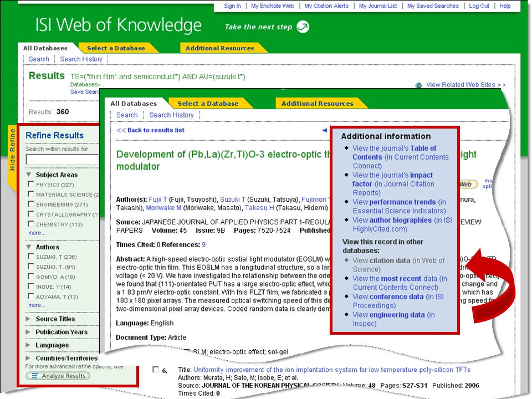This screenshot has width=532, height=399.
Task: Click the Save Search link
Action: 85,91
